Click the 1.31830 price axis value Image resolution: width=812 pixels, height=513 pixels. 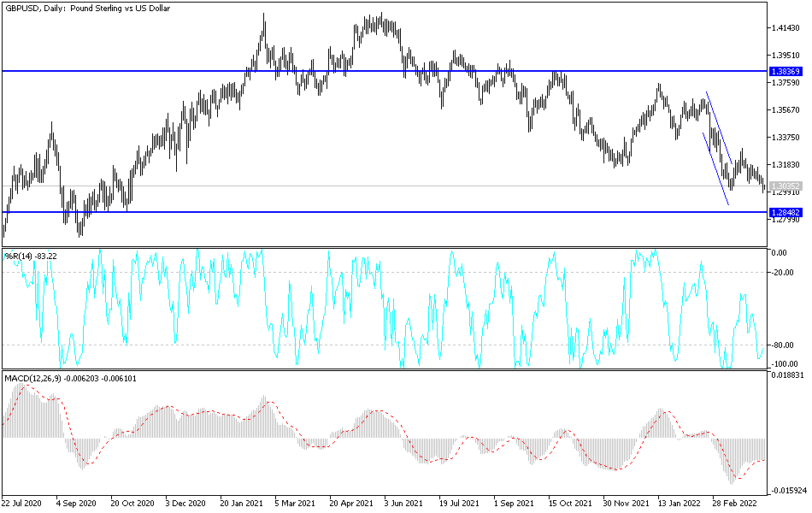786,165
